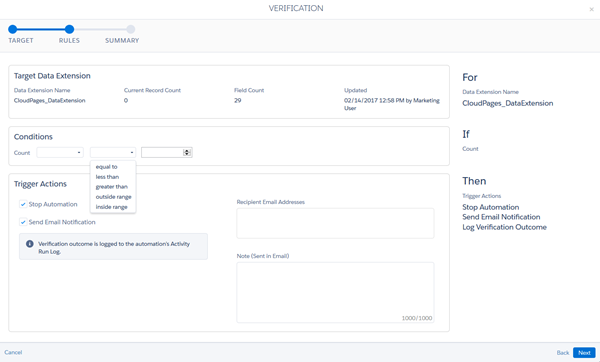Click the Summary step circle in wizard
This screenshot has height=362, width=600.
130,29
